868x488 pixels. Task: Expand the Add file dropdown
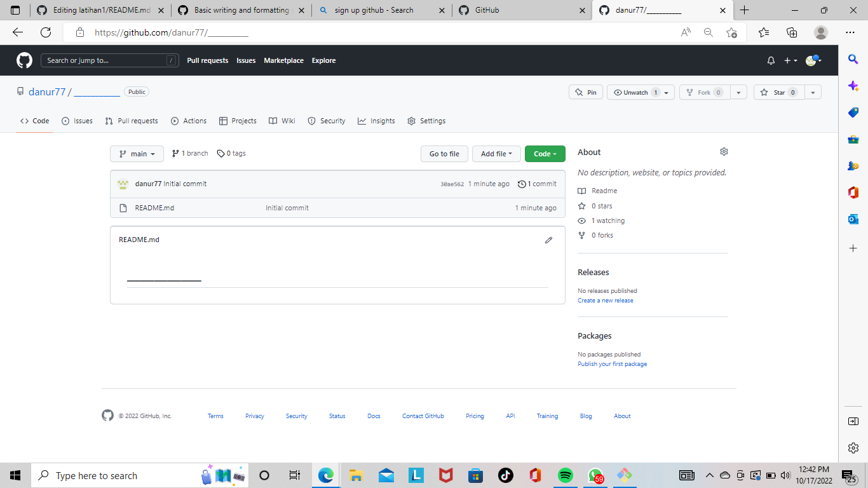496,153
